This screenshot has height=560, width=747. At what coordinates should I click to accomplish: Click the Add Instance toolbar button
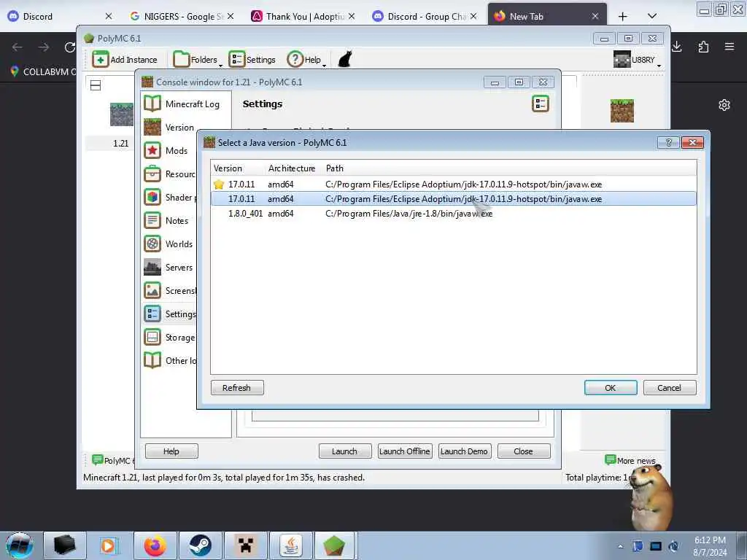click(x=125, y=60)
